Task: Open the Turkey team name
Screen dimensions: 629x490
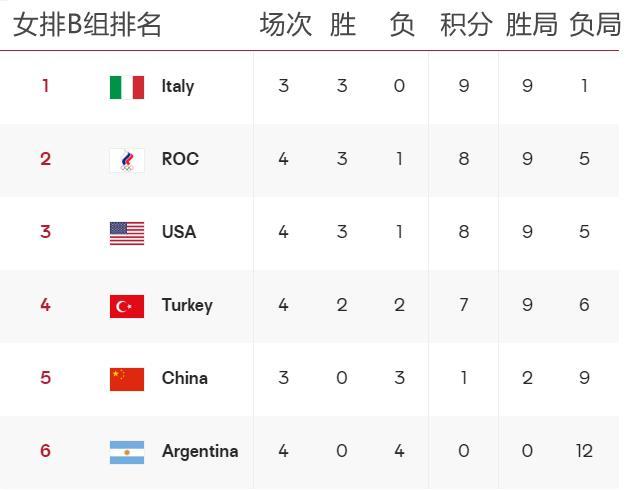Action: 187,305
